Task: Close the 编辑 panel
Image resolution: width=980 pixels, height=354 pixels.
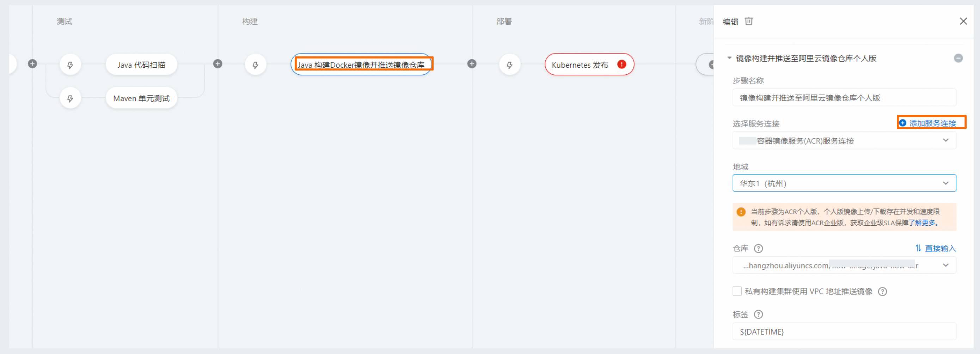Action: click(963, 21)
